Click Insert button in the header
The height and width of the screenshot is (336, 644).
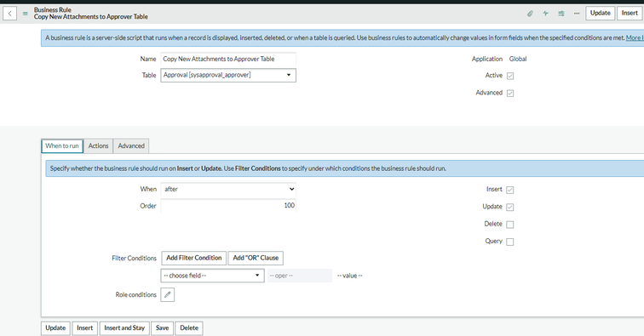point(630,13)
